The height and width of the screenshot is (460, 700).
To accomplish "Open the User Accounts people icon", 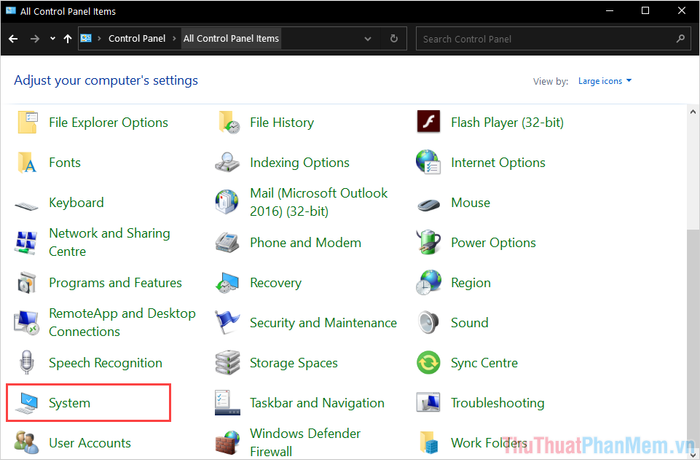I will [x=26, y=442].
